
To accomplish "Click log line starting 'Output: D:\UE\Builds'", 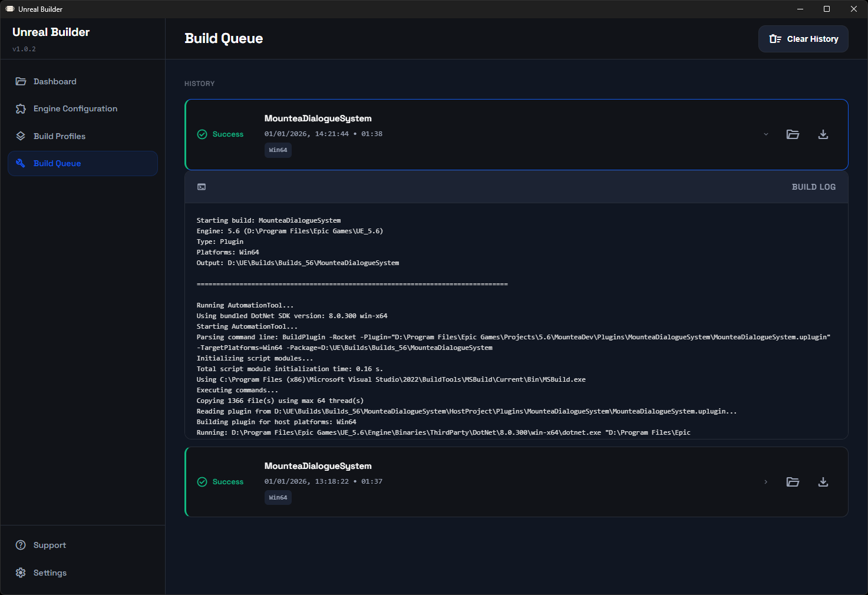I will pyautogui.click(x=298, y=263).
